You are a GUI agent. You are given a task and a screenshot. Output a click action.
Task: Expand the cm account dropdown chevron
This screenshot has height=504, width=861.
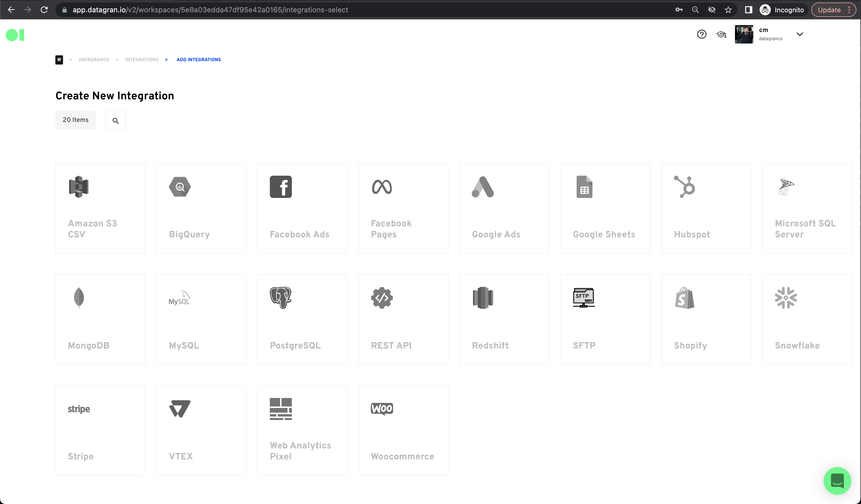click(800, 34)
